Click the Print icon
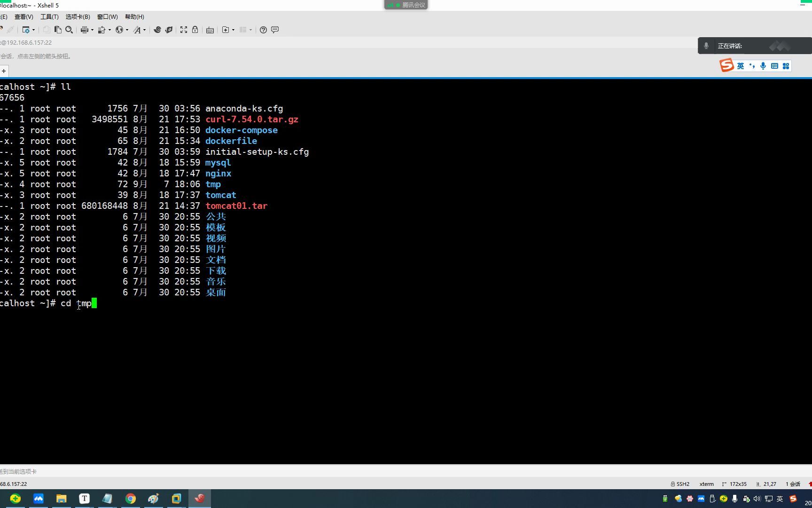The height and width of the screenshot is (508, 812). 84,30
